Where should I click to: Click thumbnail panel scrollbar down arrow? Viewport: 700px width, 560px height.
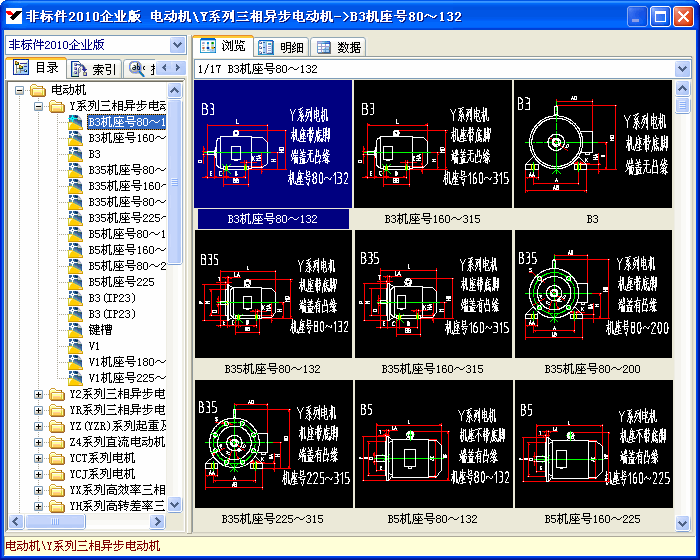point(683,523)
